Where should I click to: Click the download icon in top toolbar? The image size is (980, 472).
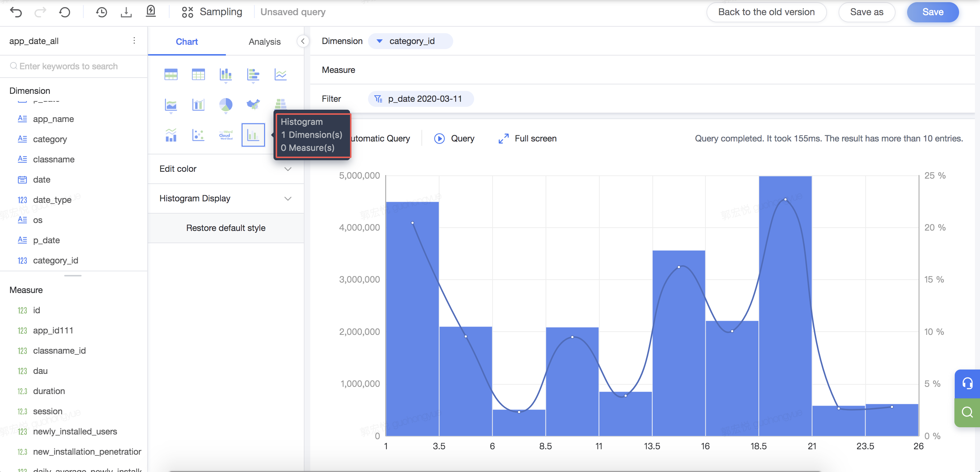point(126,12)
